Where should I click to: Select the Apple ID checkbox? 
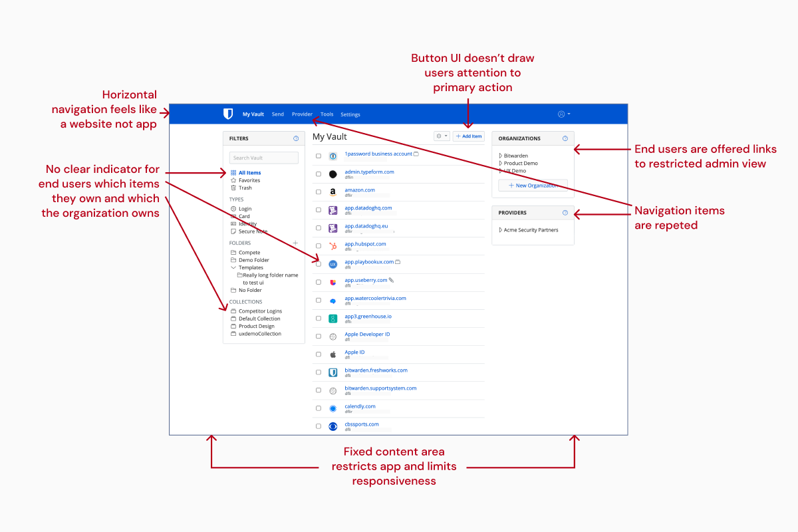(x=319, y=354)
